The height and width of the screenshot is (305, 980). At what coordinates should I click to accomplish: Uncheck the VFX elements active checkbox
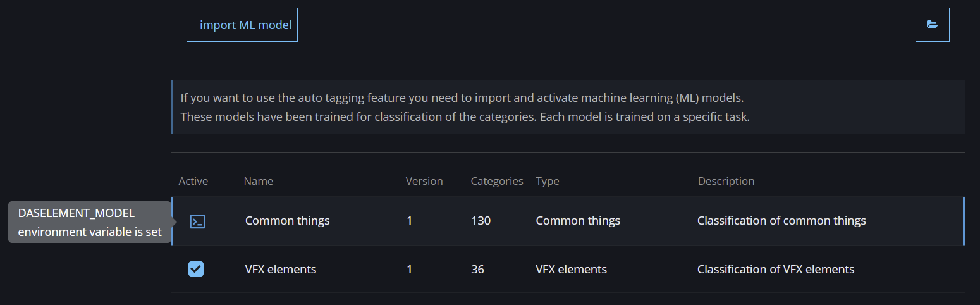point(196,269)
